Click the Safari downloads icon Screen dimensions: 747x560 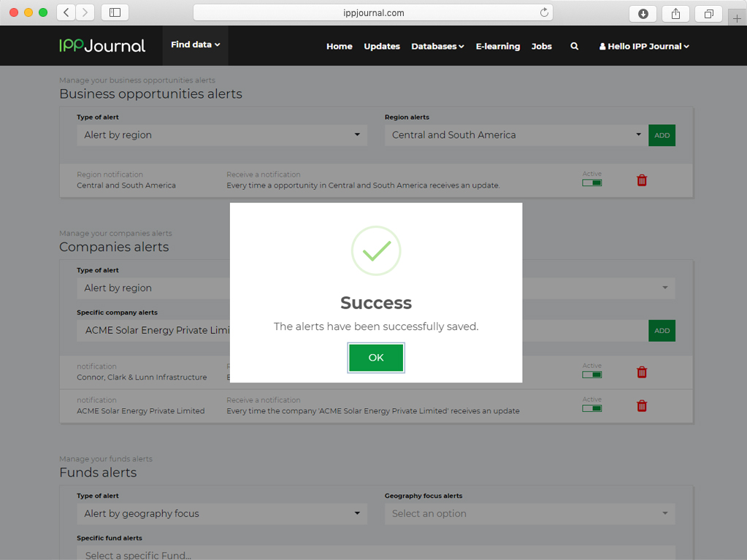[x=643, y=13]
